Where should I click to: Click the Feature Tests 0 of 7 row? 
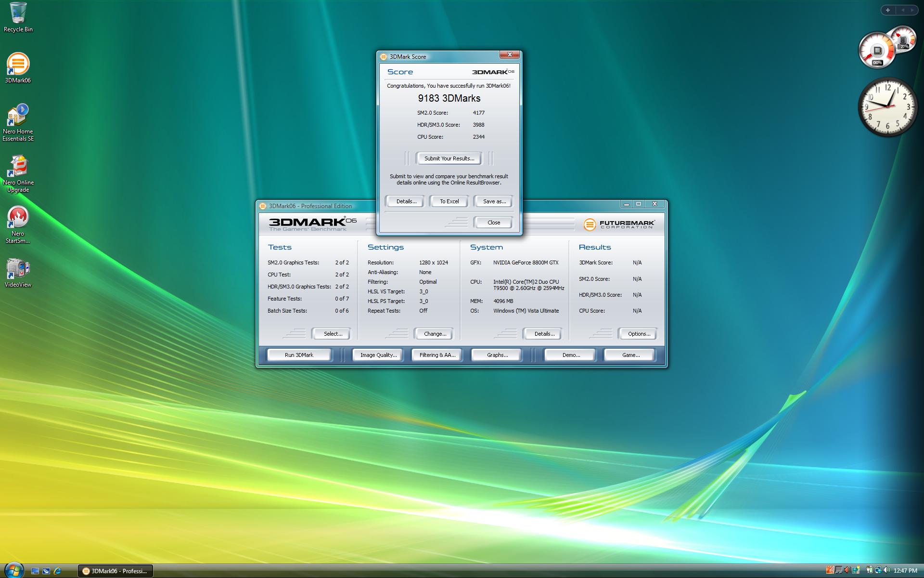click(x=308, y=299)
